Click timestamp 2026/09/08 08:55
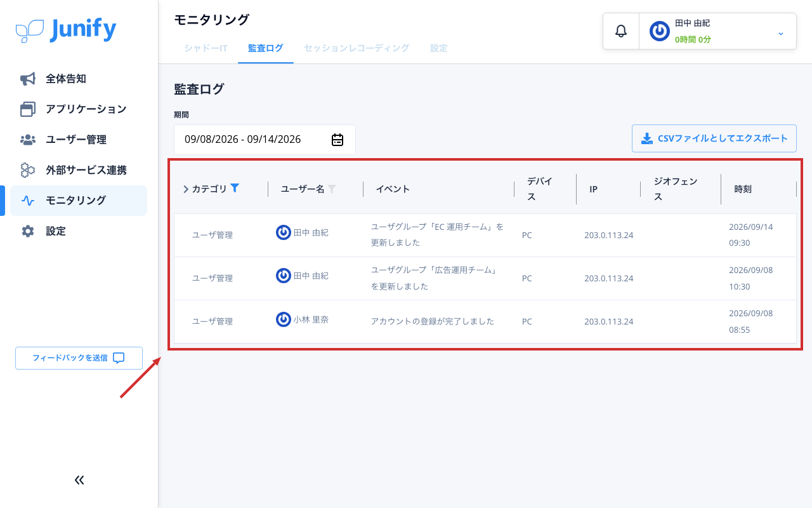Image resolution: width=812 pixels, height=508 pixels. 751,321
